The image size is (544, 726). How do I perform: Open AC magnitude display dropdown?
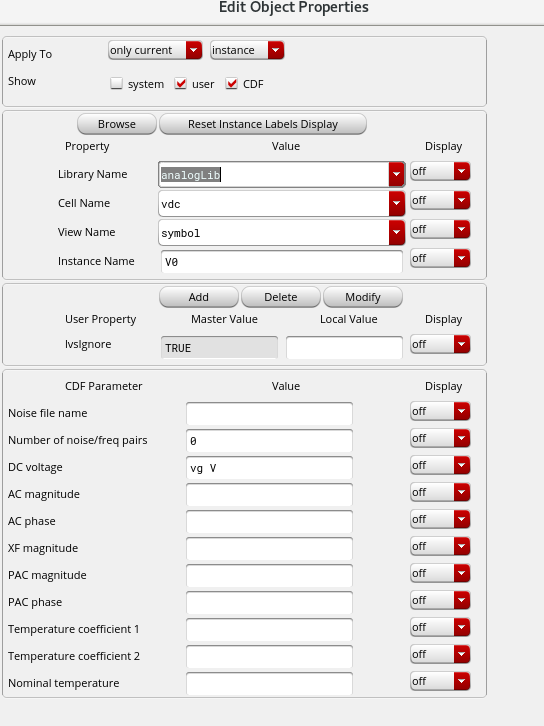coord(440,492)
